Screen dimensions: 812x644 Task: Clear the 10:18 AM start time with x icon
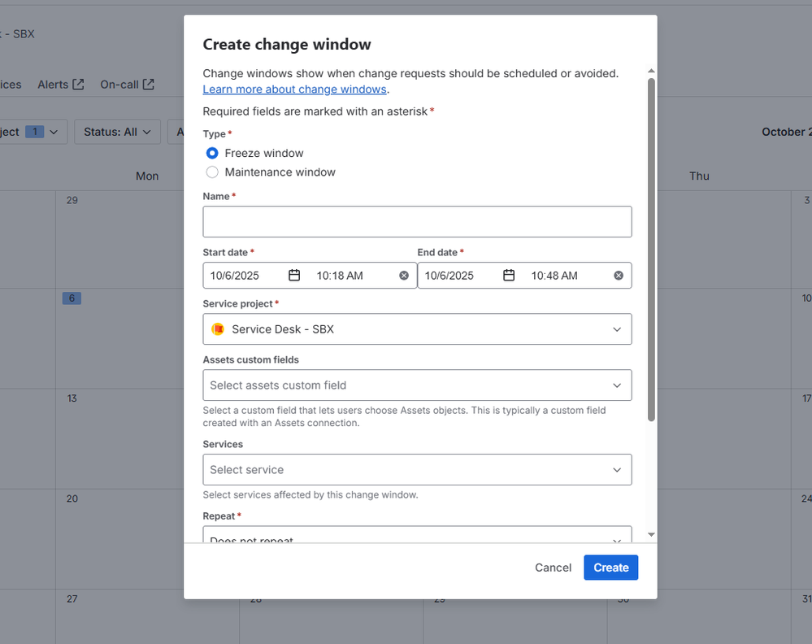pos(404,275)
